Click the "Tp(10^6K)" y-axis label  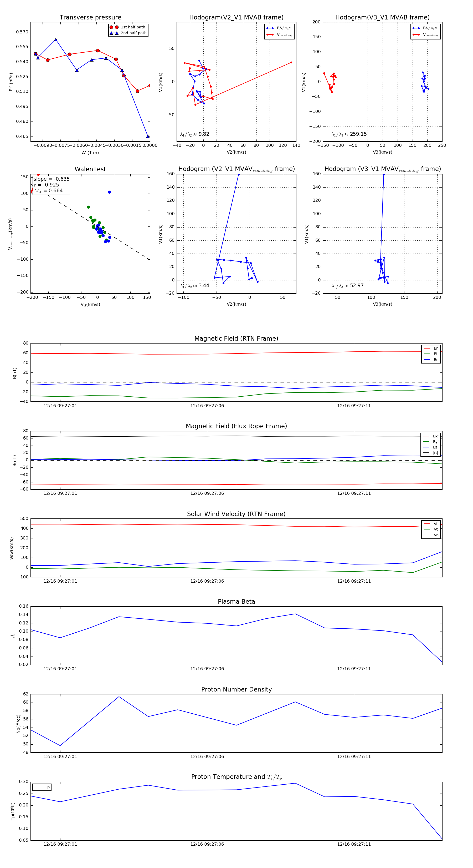(13, 811)
